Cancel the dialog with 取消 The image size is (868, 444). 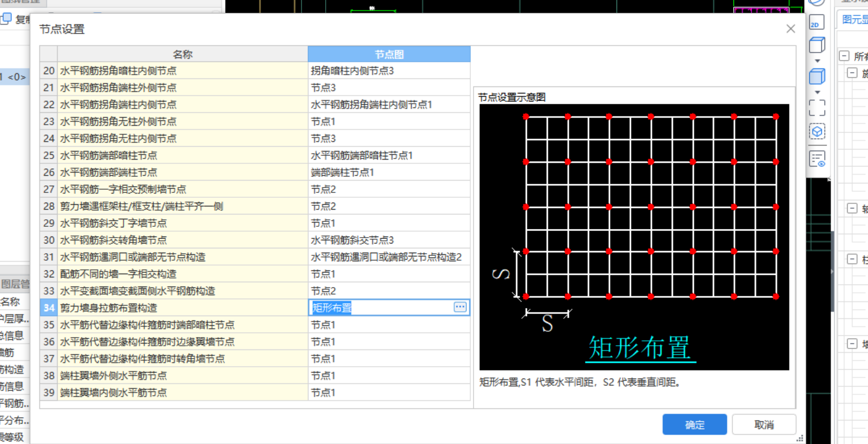tap(764, 425)
